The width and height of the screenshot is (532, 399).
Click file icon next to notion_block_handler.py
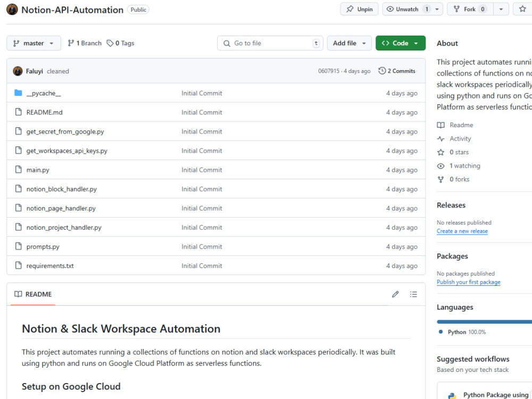coord(18,189)
